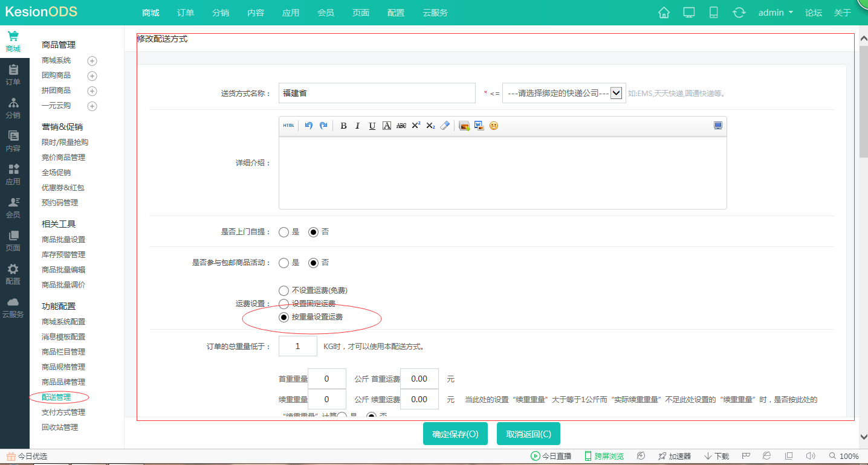Click the mobile phone preview icon in header

[x=713, y=13]
